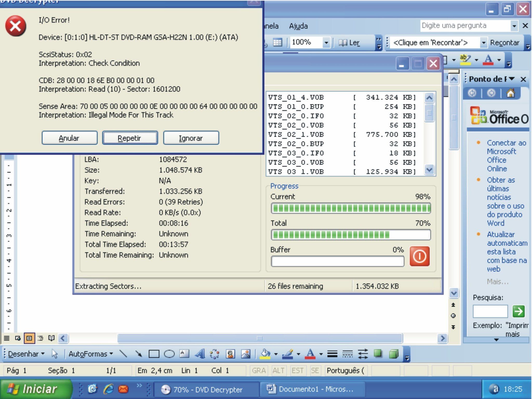
Task: Open the help question box dropdown arrow
Action: click(x=514, y=26)
